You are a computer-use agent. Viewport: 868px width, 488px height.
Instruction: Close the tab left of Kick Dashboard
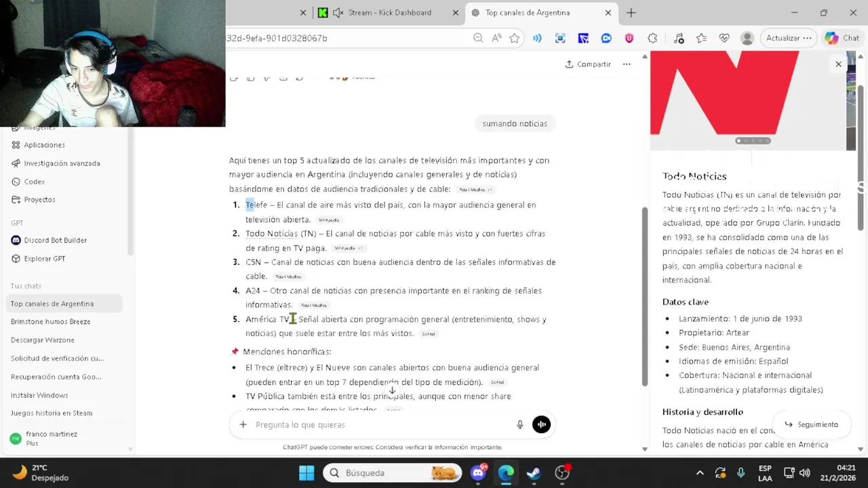(x=303, y=12)
